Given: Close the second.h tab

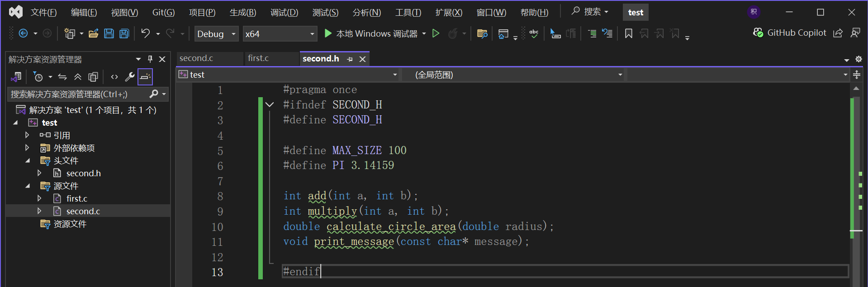Looking at the screenshot, I should pyautogui.click(x=362, y=59).
